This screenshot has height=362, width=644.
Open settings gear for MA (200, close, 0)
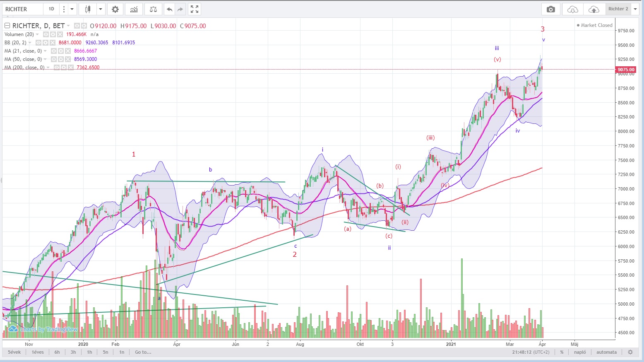[x=63, y=68]
